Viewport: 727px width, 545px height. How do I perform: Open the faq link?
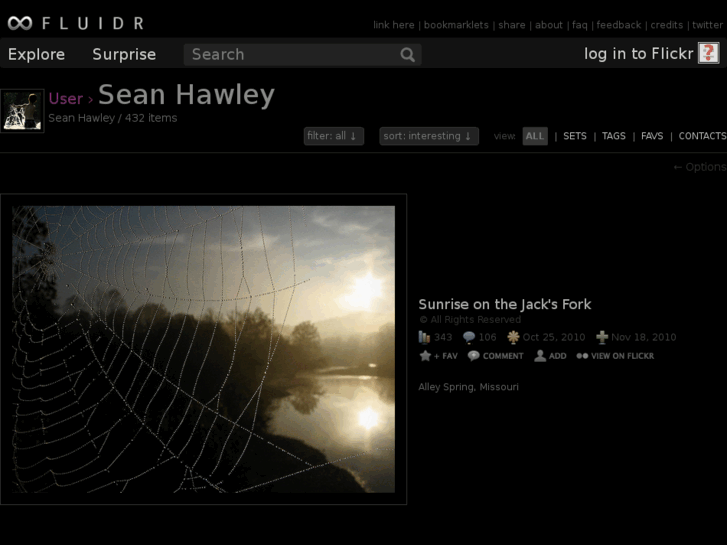(580, 25)
